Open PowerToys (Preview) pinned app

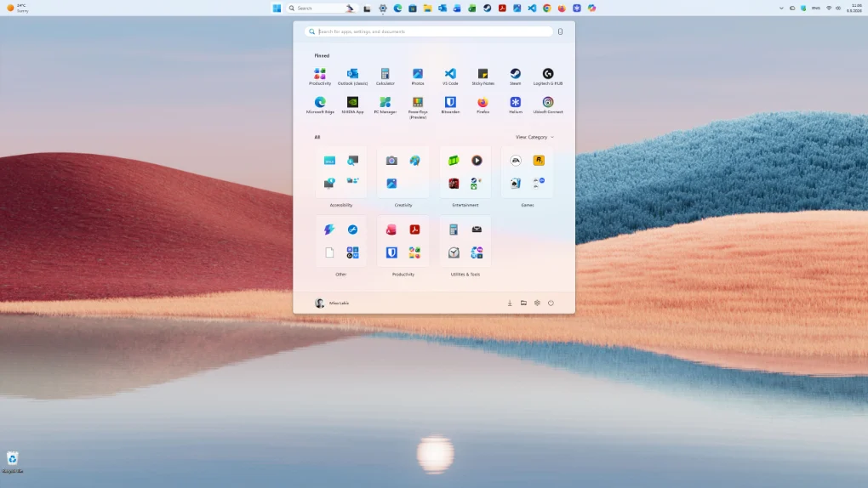418,107
